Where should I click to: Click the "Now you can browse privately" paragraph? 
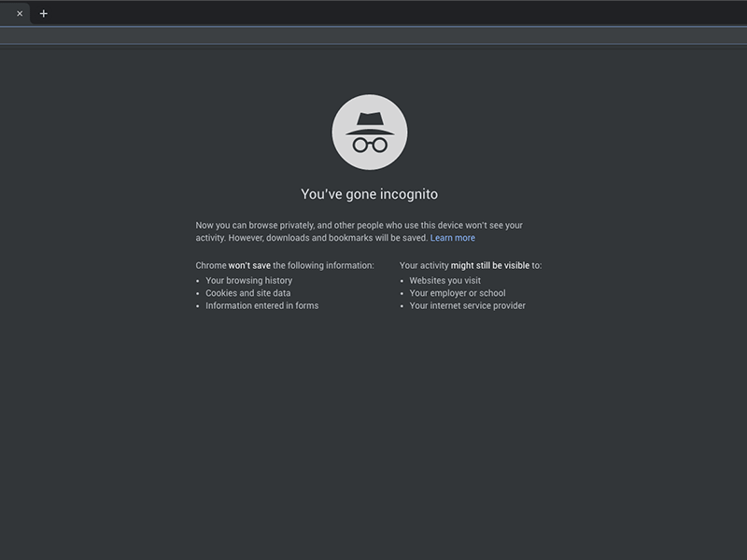359,231
